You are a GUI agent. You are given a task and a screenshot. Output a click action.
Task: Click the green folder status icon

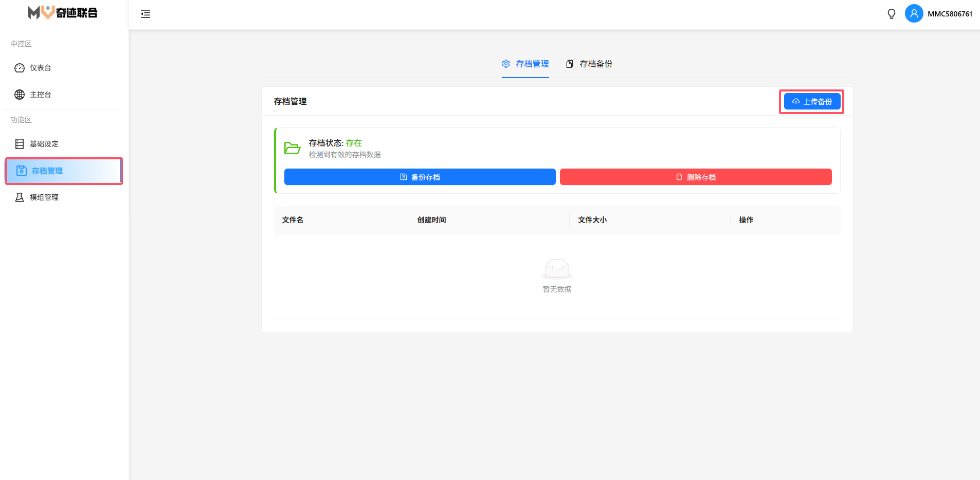coord(292,148)
